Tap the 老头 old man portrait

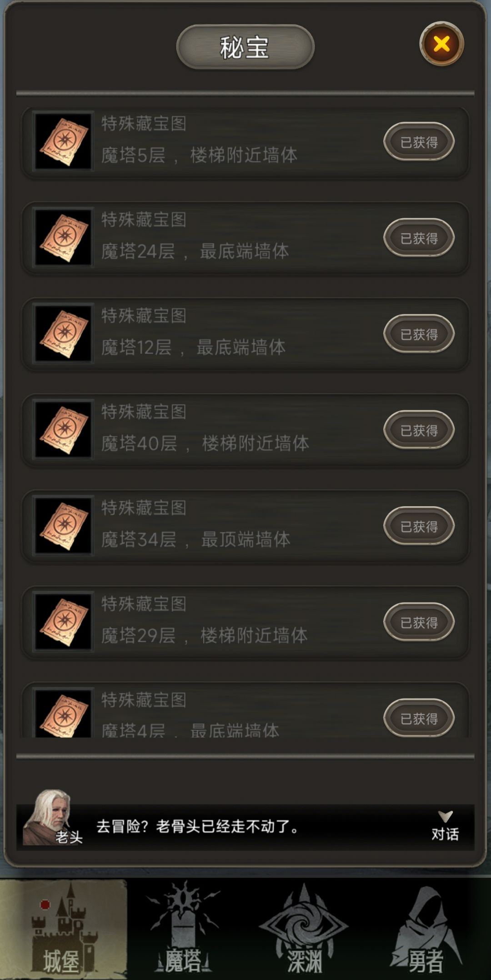point(49,817)
